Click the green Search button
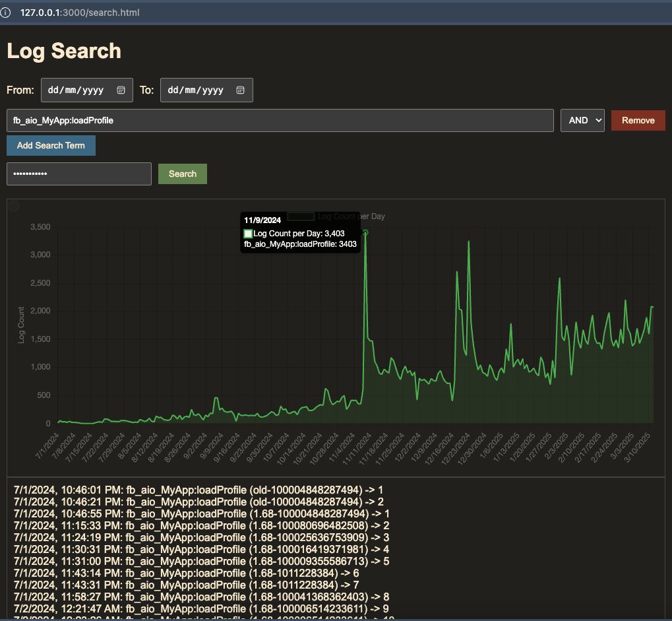The width and height of the screenshot is (672, 621). point(183,174)
